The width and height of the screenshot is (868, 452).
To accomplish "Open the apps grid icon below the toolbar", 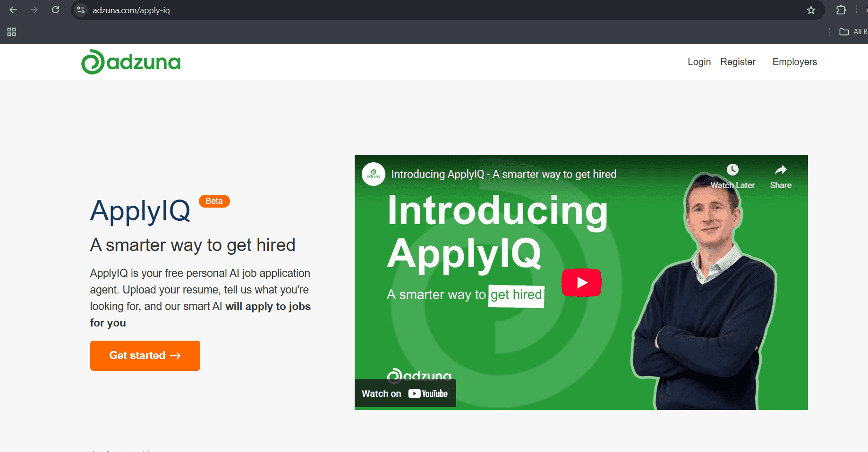I will pos(11,32).
